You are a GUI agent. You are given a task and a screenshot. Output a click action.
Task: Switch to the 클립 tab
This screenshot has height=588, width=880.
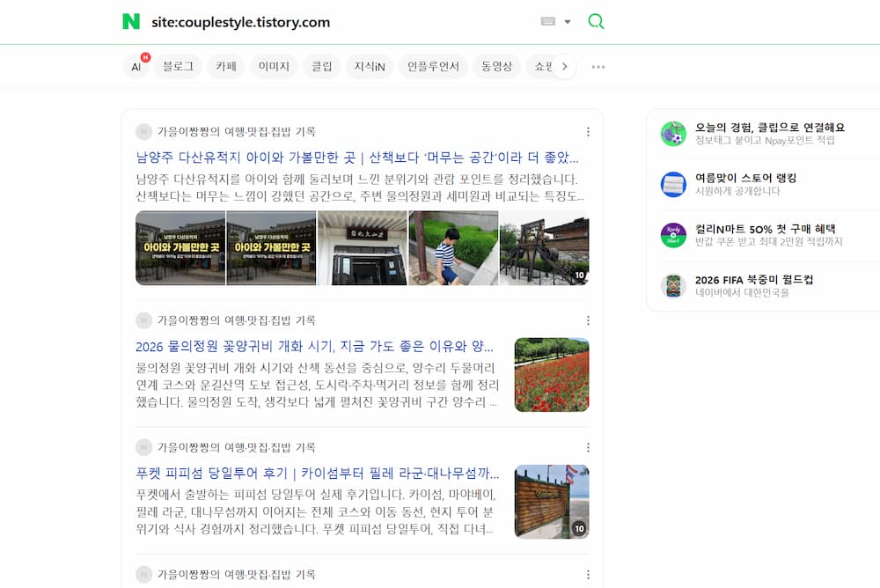point(321,66)
